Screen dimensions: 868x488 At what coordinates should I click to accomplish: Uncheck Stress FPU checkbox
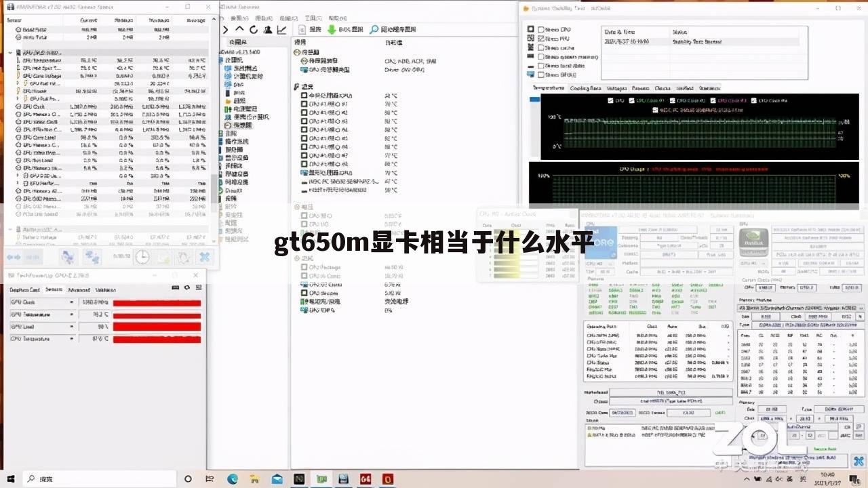pos(541,39)
